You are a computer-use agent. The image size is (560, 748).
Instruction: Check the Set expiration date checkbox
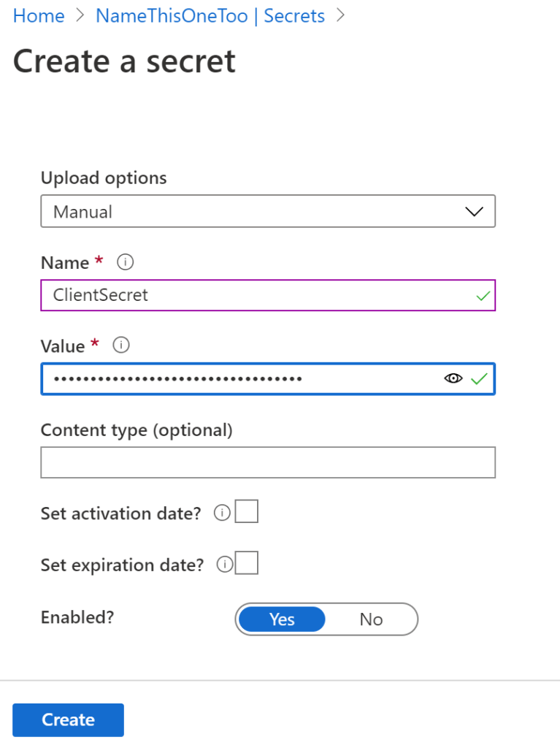(x=247, y=564)
